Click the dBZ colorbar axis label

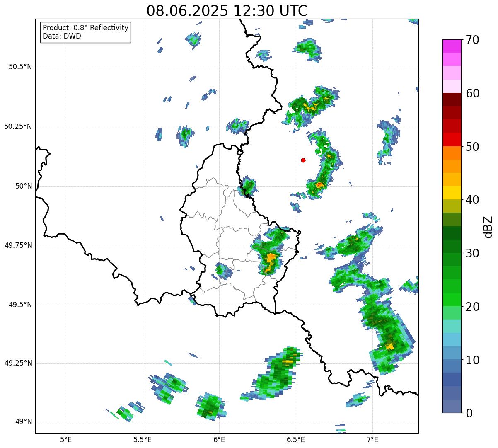[488, 227]
